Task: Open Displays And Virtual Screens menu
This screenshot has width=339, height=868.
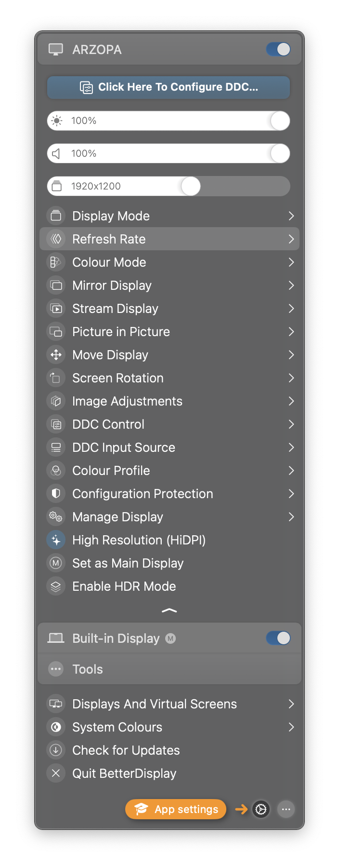Action: (169, 704)
